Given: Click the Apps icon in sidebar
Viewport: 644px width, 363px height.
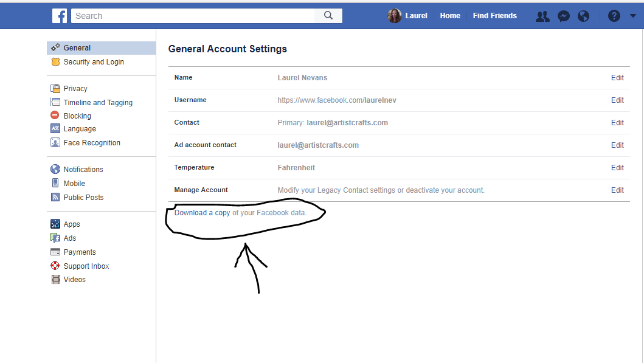Looking at the screenshot, I should point(55,224).
